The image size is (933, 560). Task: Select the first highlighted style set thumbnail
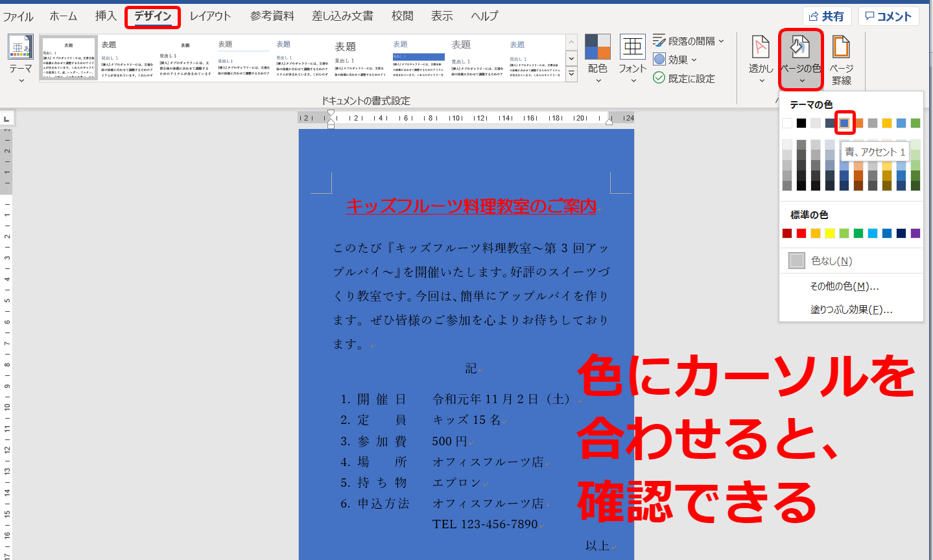pyautogui.click(x=69, y=58)
